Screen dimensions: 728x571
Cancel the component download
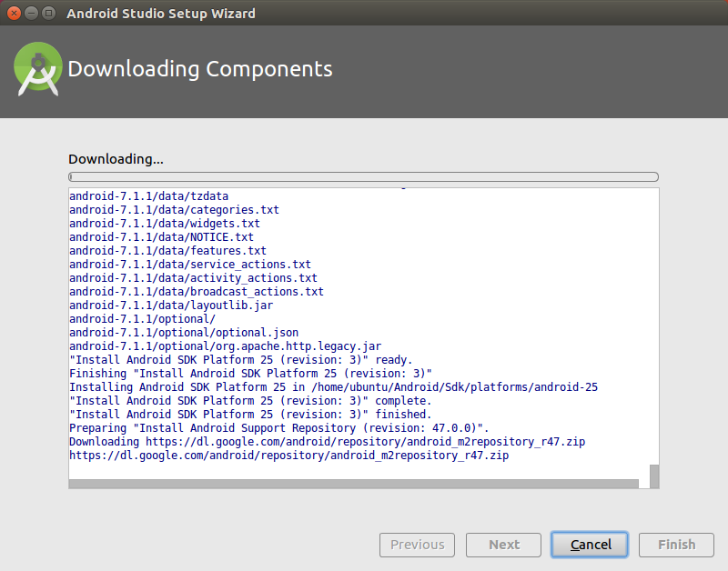point(589,545)
